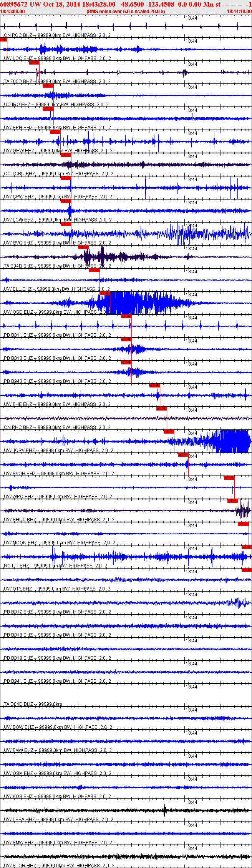
Task: Click the red pick flag on UW OSD trace
Action: point(105,293)
